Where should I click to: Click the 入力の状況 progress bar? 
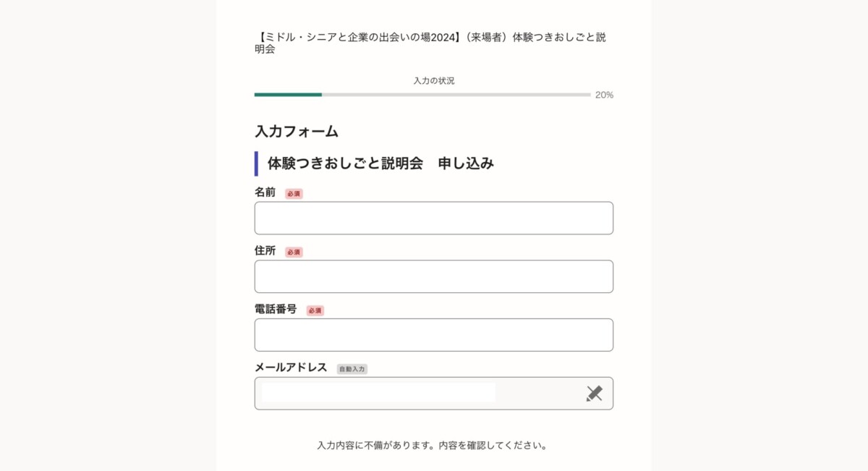tap(422, 95)
